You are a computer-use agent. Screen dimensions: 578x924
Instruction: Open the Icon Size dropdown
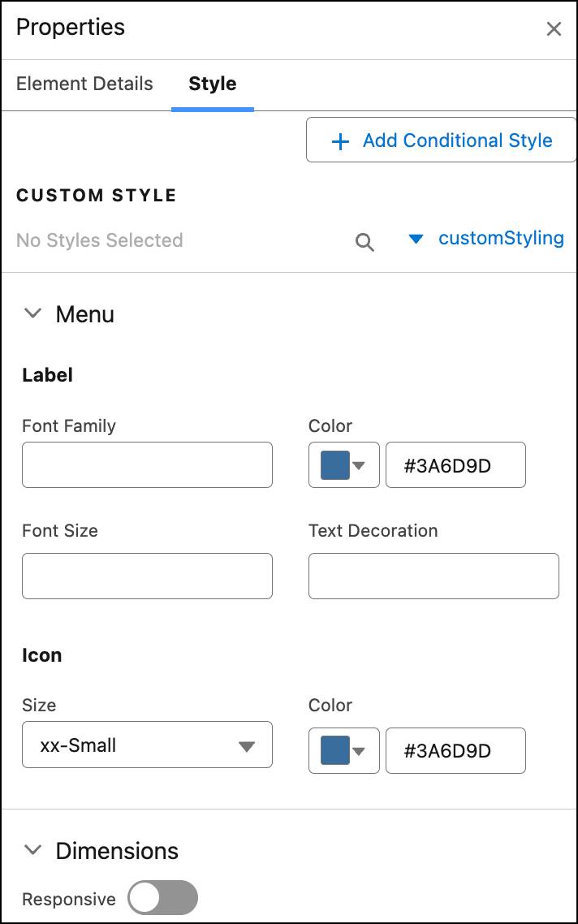(x=147, y=745)
